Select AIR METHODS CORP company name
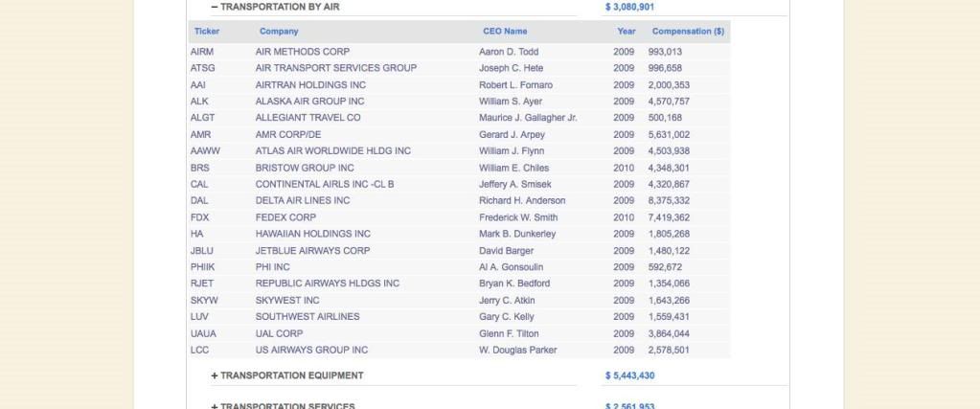Viewport: 980px width, 409px height. [303, 52]
